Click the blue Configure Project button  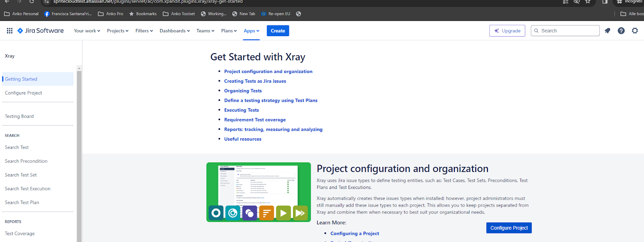coord(509,228)
